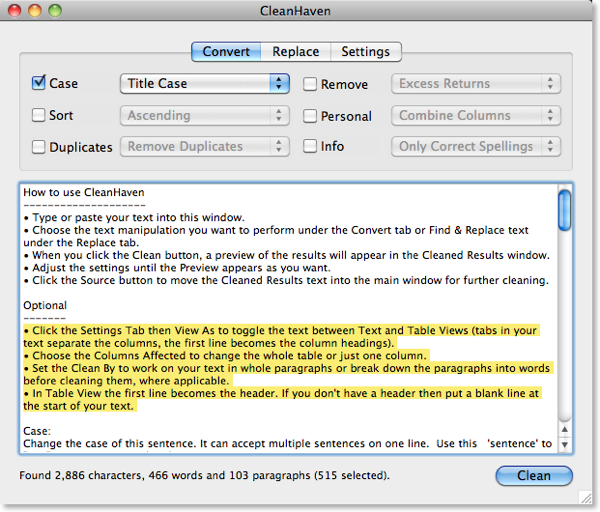Open the Only Correct Spellings dropdown

[x=475, y=147]
